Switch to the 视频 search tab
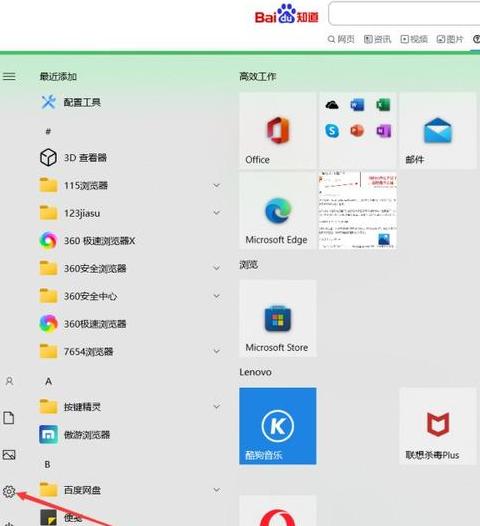 point(414,39)
